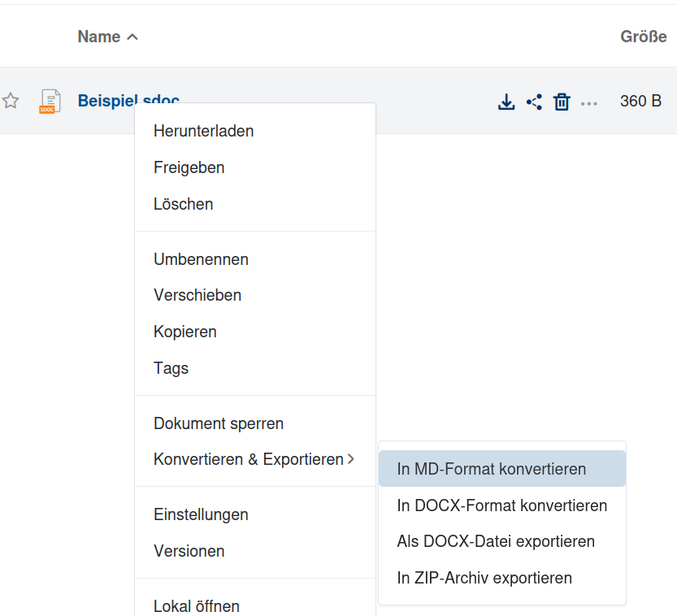Star the Beispiel.sdoc file as favorite
The height and width of the screenshot is (616, 677).
(11, 102)
